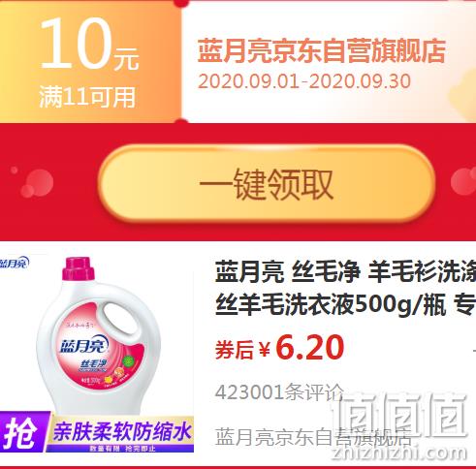The image size is (476, 469).
Task: Click the purple 抢 badge icon
Action: pyautogui.click(x=23, y=432)
